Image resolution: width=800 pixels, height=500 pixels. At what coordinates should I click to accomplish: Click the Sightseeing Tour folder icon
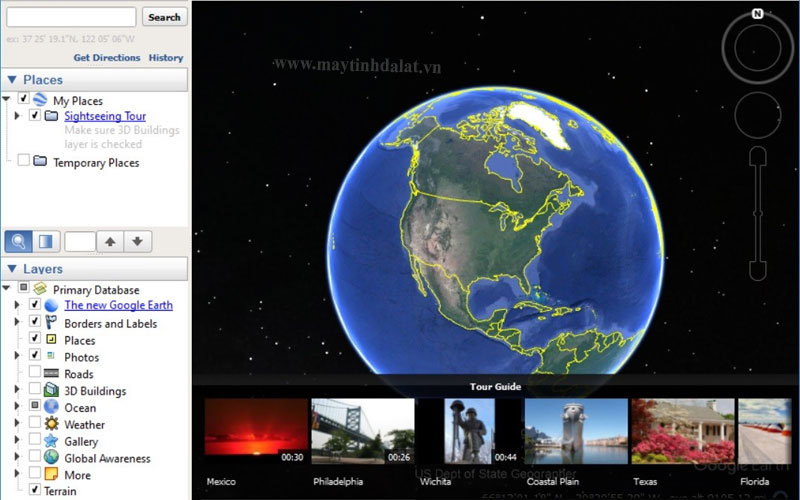(x=51, y=115)
